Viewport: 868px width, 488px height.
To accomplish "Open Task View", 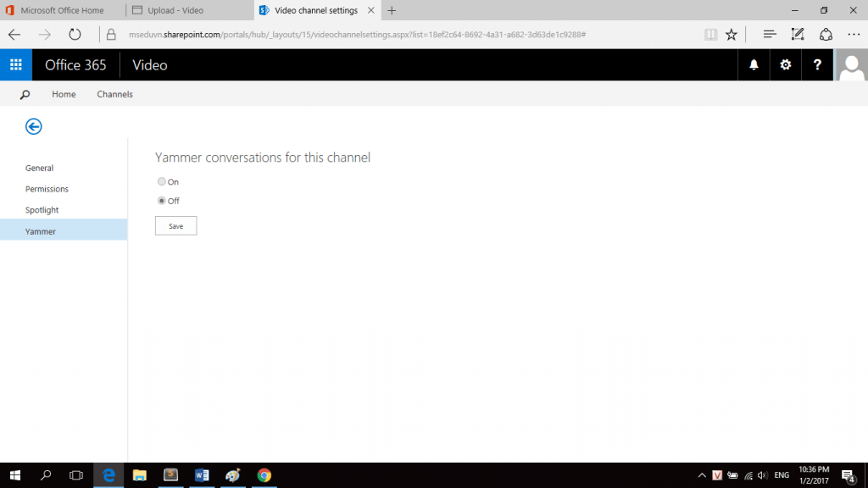I will (x=76, y=475).
